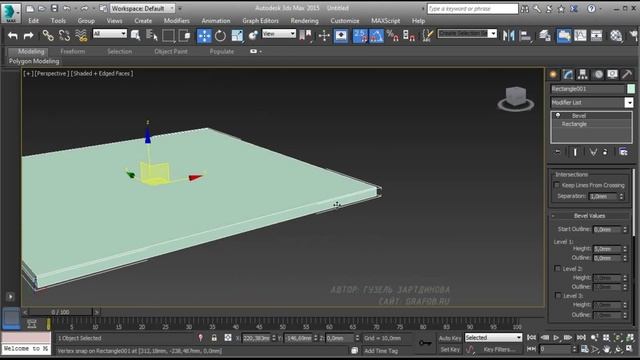640x360 pixels.
Task: Toggle Auto Key mode
Action: pos(450,338)
